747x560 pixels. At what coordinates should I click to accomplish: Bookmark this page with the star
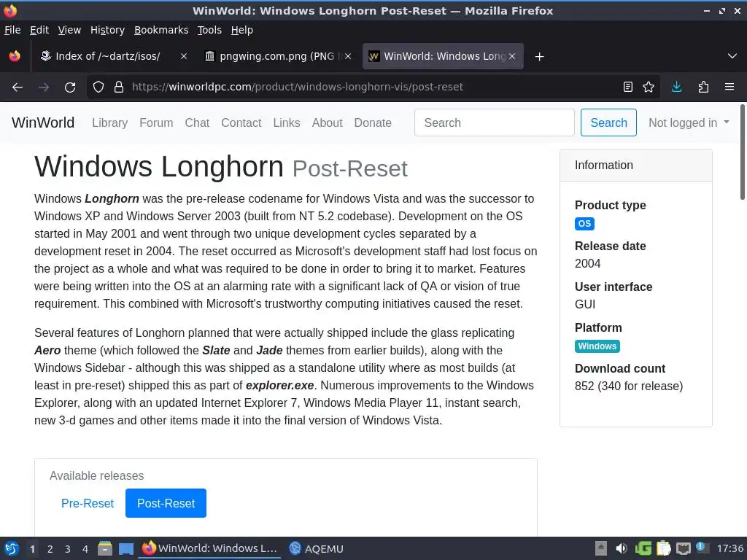pos(649,87)
